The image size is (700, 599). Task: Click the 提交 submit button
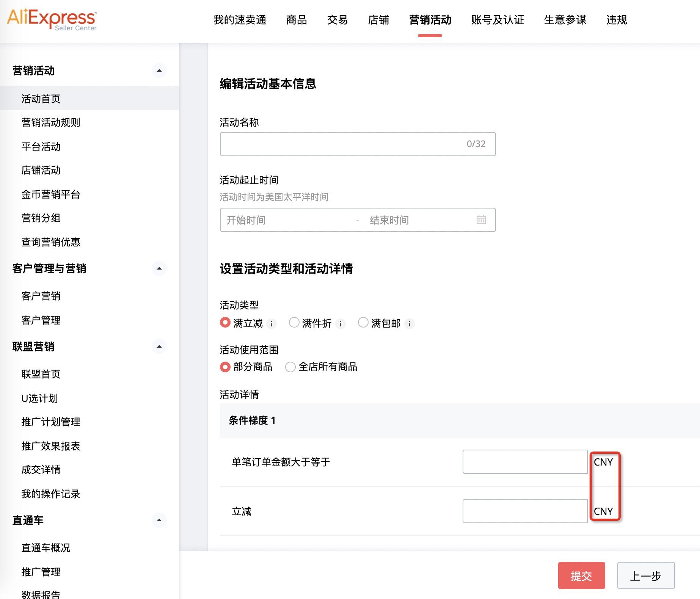pyautogui.click(x=581, y=575)
